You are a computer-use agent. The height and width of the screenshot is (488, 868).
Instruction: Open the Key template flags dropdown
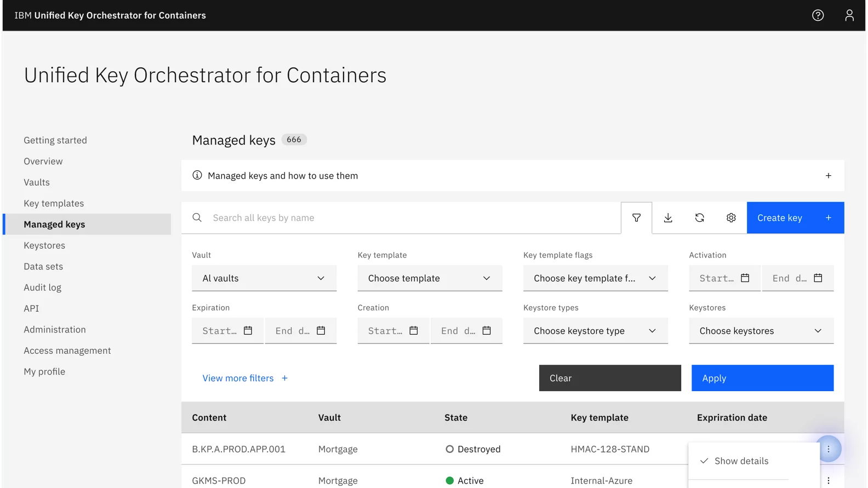click(x=596, y=278)
